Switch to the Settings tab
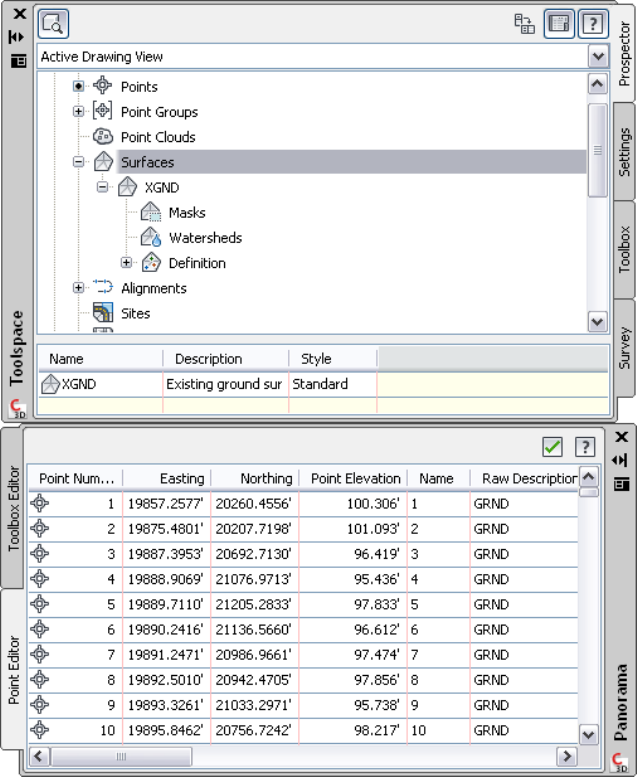 point(624,152)
